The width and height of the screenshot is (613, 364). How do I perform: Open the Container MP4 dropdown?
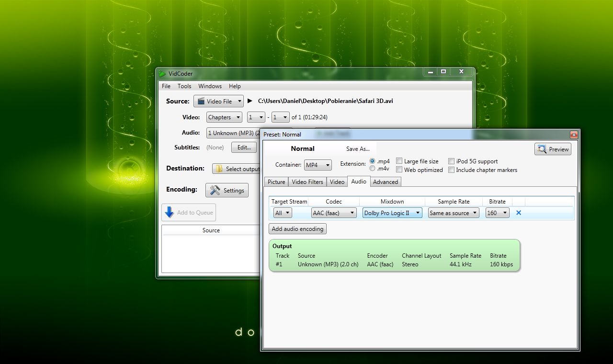click(x=318, y=165)
